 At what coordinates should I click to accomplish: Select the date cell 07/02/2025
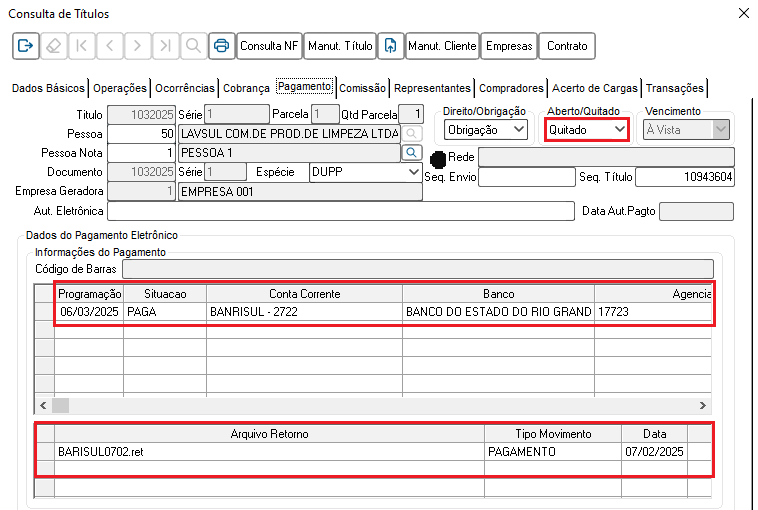[655, 452]
